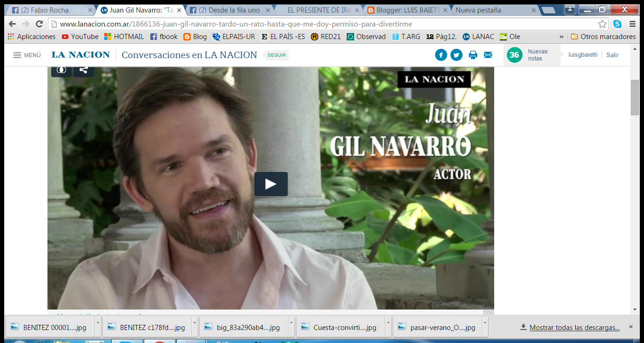This screenshot has width=644, height=343.
Task: Share article on Facebook
Action: point(441,54)
